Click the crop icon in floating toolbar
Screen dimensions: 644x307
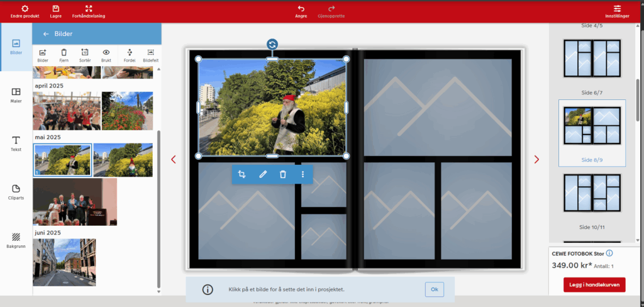(242, 174)
